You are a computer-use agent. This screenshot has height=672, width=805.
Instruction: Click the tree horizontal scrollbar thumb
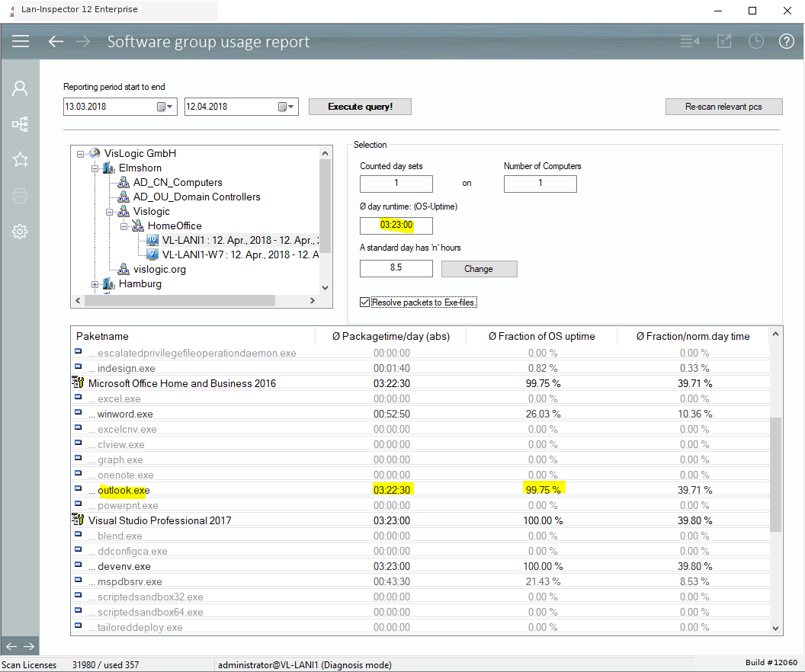pos(180,301)
